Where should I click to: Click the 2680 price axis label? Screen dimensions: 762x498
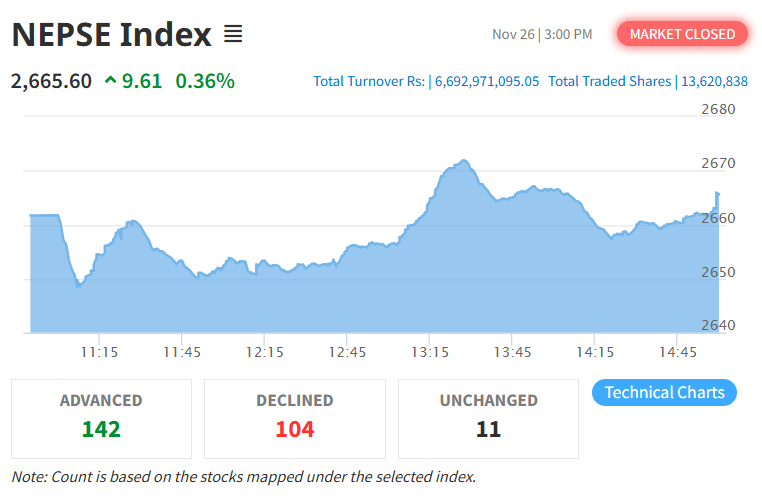(718, 109)
